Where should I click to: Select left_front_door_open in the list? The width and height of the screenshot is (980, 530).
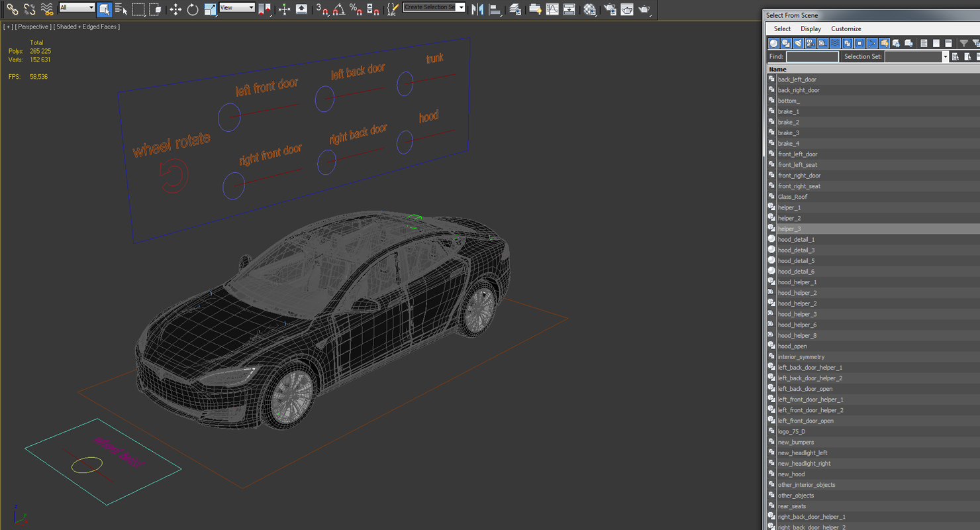tap(873, 421)
